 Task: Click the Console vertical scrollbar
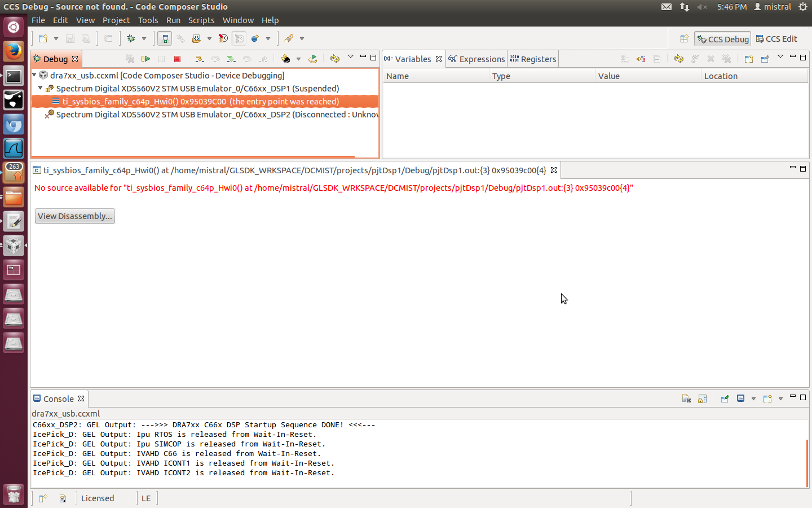[x=807, y=463]
